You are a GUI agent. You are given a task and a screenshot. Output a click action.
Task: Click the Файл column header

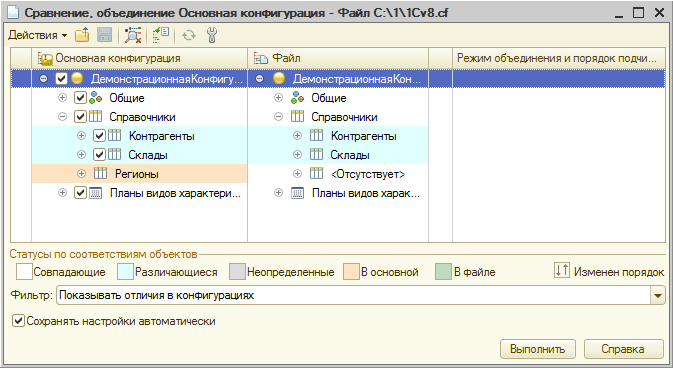pyautogui.click(x=338, y=58)
